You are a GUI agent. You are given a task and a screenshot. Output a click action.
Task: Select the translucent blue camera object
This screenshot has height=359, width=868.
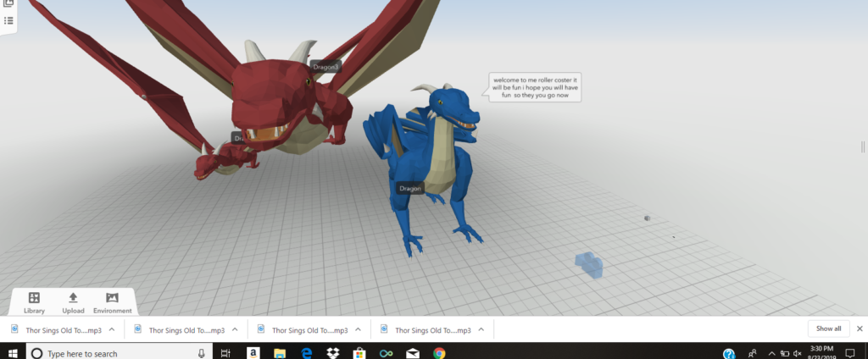click(x=588, y=264)
